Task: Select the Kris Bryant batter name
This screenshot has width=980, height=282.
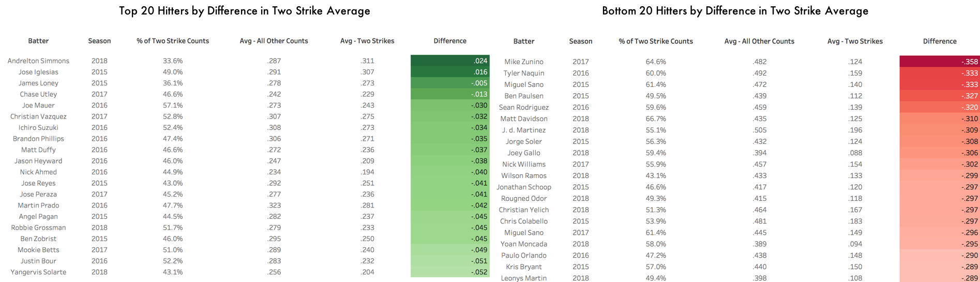Action: [524, 267]
